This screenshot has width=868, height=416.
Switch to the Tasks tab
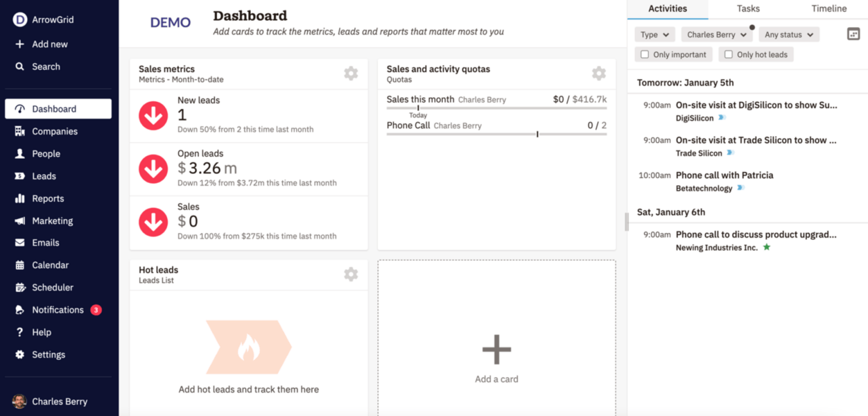[748, 8]
